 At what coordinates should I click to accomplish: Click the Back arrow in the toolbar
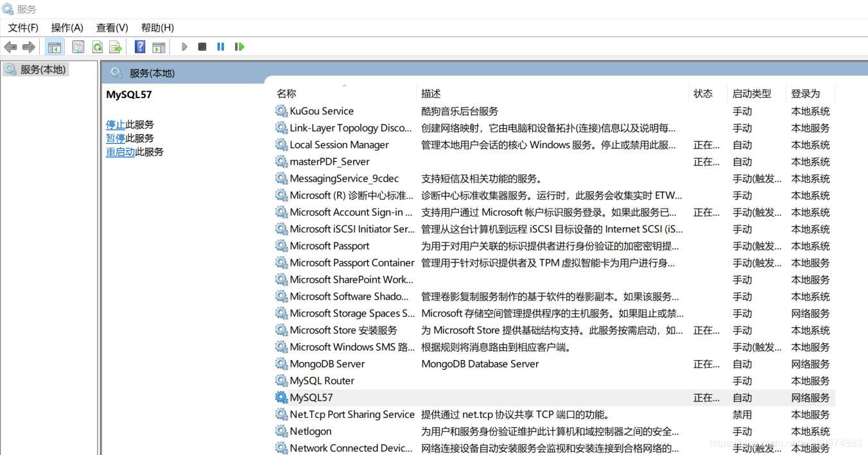click(x=10, y=47)
